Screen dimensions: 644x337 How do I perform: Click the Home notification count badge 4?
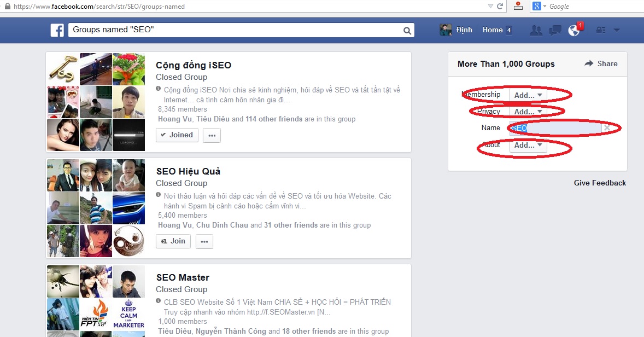coord(509,30)
